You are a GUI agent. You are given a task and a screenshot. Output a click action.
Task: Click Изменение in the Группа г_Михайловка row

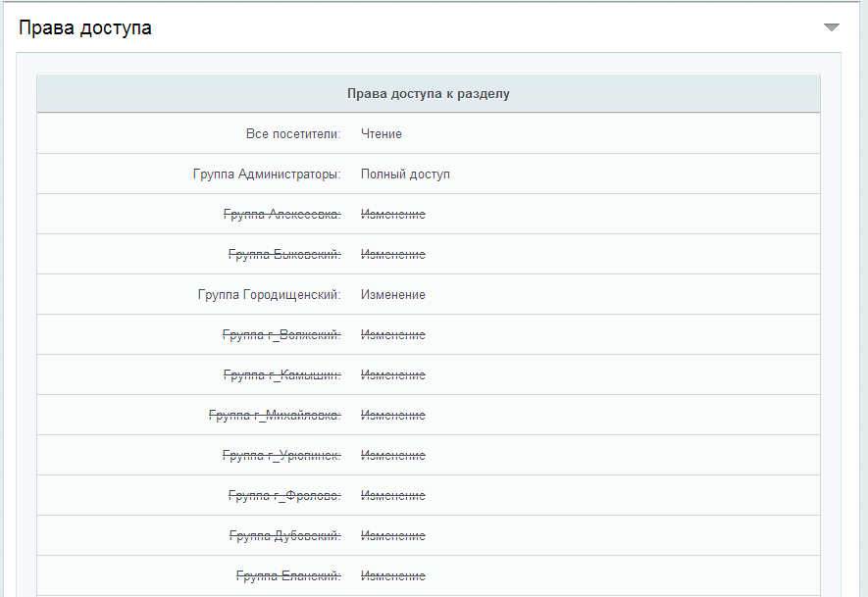coord(393,415)
